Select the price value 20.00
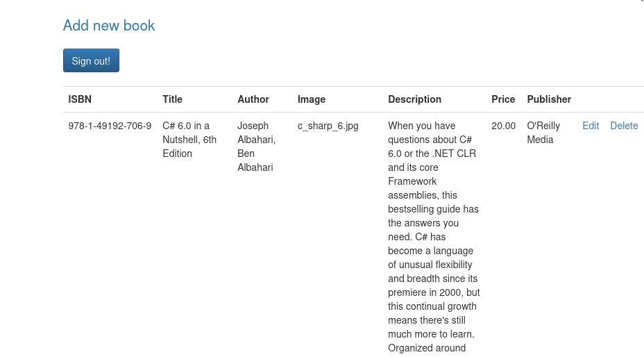The height and width of the screenshot is (357, 644). [x=503, y=126]
